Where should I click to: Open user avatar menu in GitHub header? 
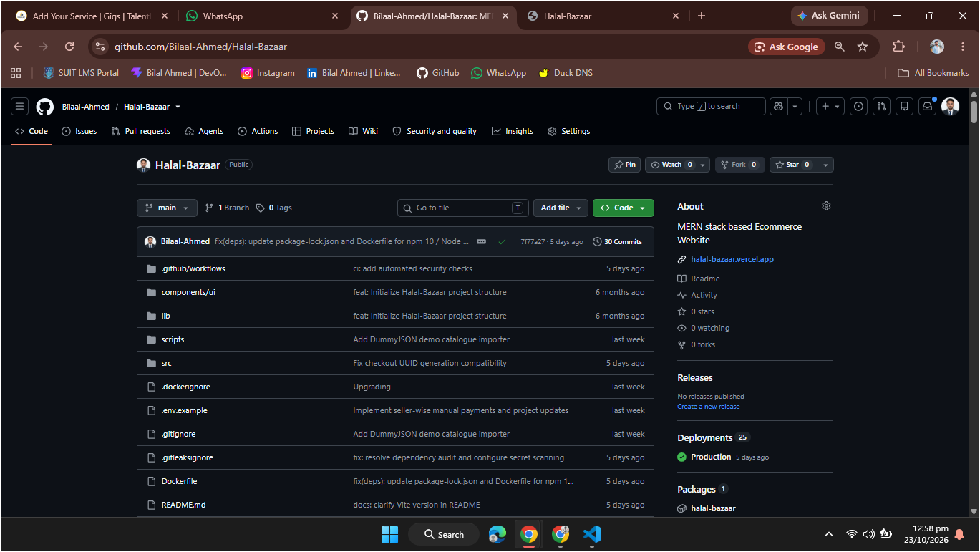tap(950, 106)
